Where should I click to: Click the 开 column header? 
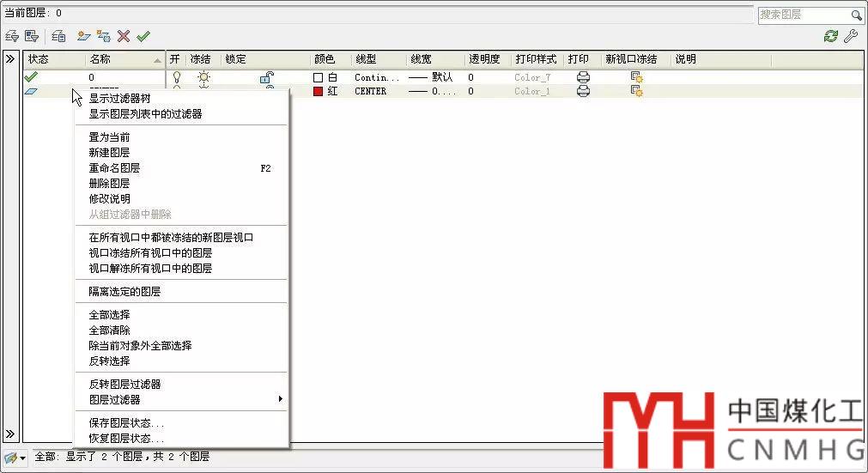(x=175, y=59)
